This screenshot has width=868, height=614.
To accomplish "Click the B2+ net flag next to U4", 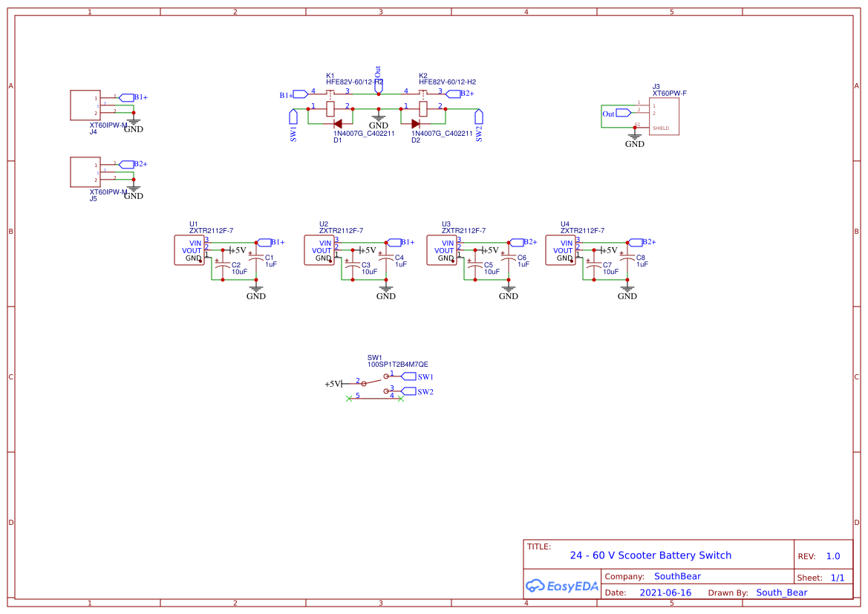I will point(636,241).
